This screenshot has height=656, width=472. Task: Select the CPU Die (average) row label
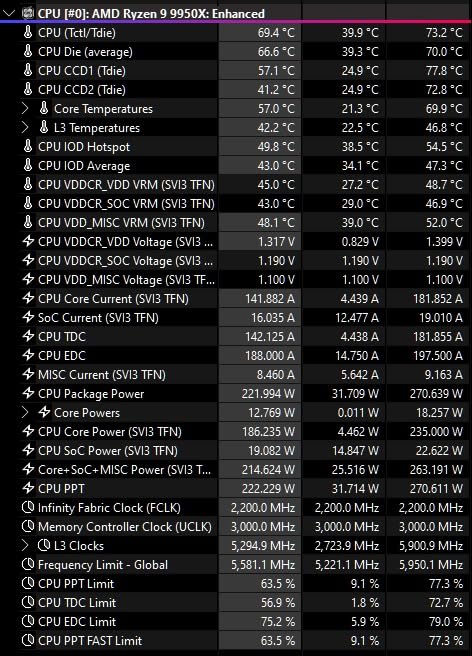[85, 52]
